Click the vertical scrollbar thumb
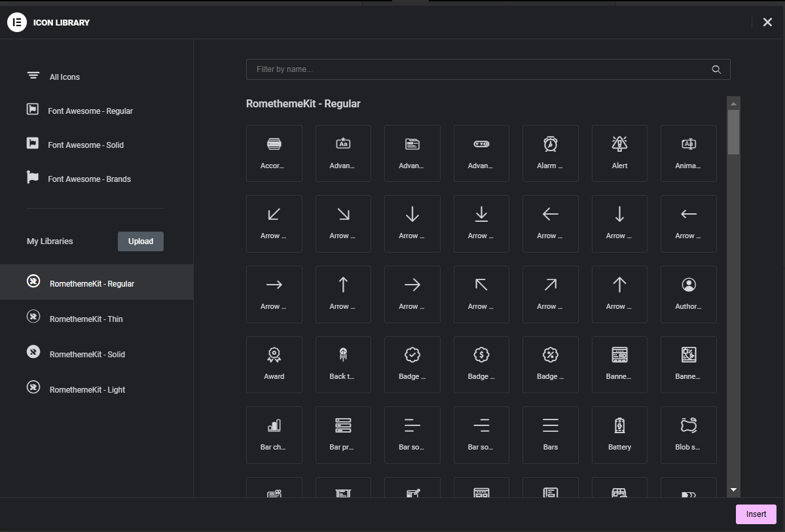 click(733, 132)
